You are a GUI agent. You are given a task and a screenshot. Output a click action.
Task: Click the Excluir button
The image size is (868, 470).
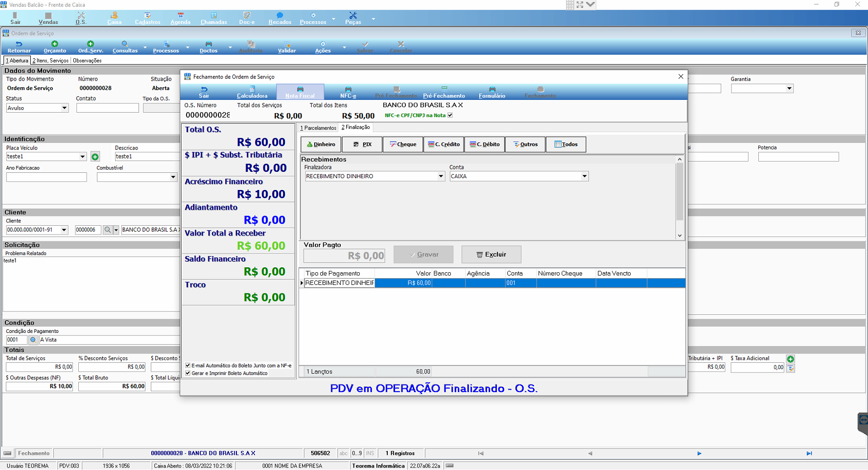click(x=491, y=255)
